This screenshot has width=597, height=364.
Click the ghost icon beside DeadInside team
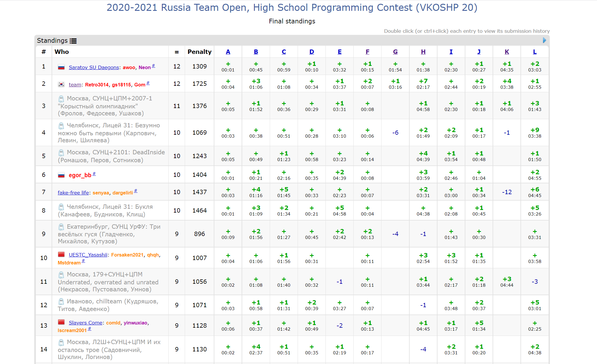click(x=61, y=153)
